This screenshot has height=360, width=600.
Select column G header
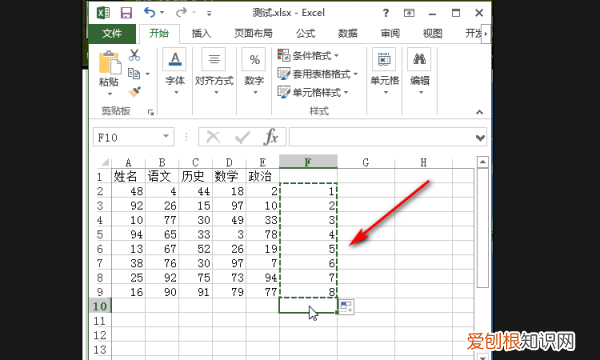click(x=366, y=162)
